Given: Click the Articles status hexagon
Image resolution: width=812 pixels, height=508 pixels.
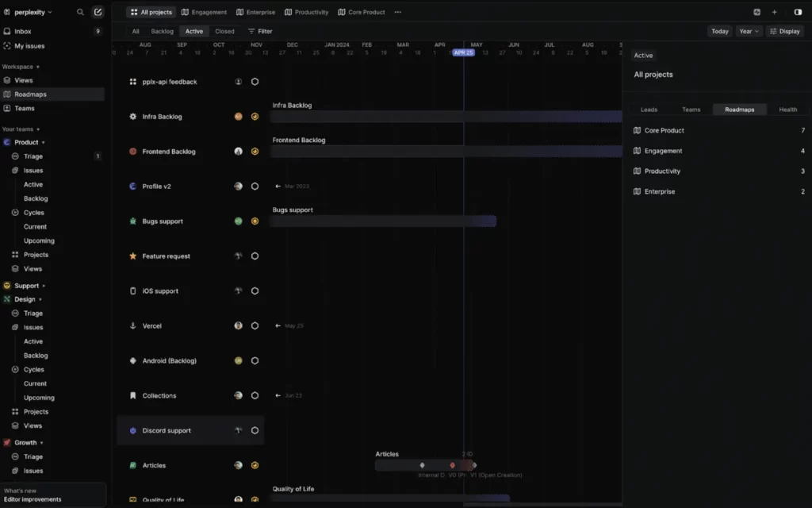Looking at the screenshot, I should point(255,465).
